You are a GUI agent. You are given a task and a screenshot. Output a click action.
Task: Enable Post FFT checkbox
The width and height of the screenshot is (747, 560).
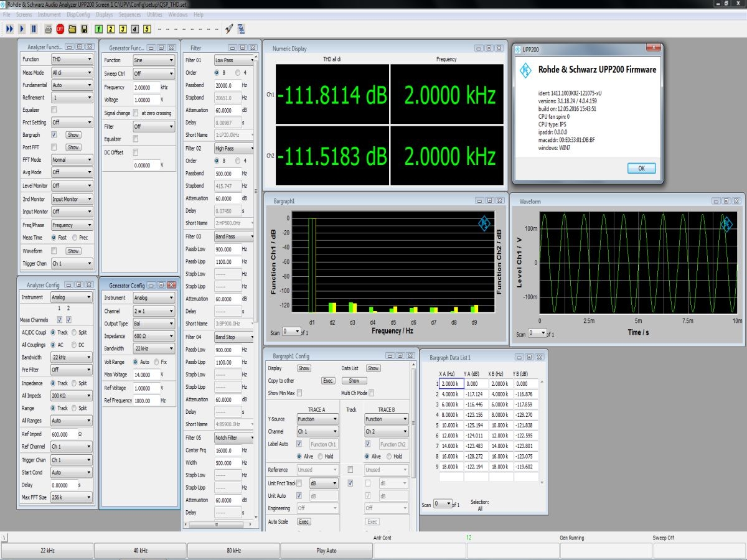(x=54, y=147)
